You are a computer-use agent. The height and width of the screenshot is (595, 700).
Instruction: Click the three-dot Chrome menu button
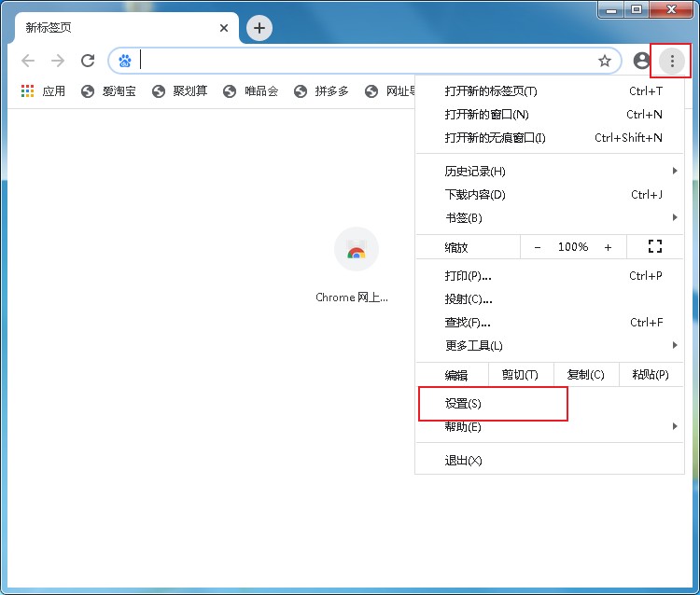(x=672, y=61)
